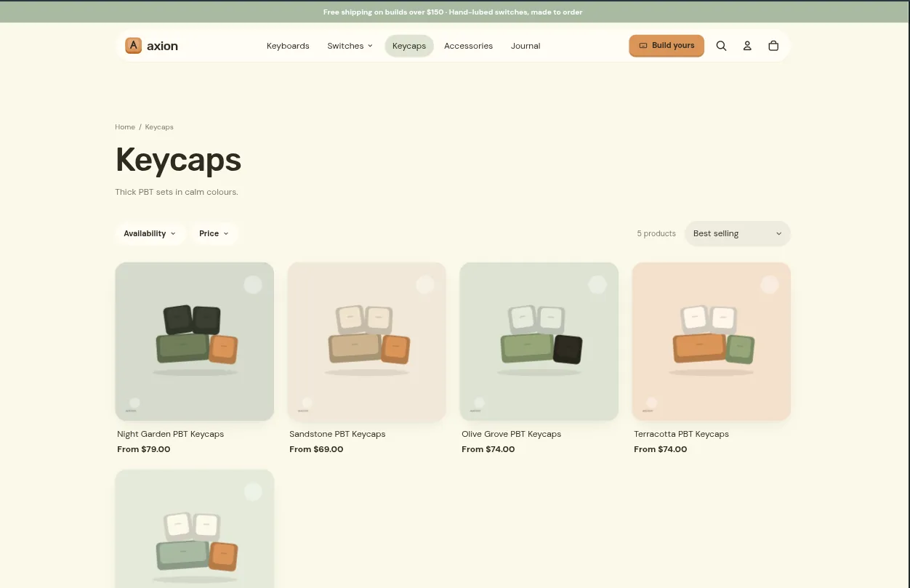This screenshot has height=588, width=910.
Task: Open the Journal navigation item
Action: pos(526,46)
